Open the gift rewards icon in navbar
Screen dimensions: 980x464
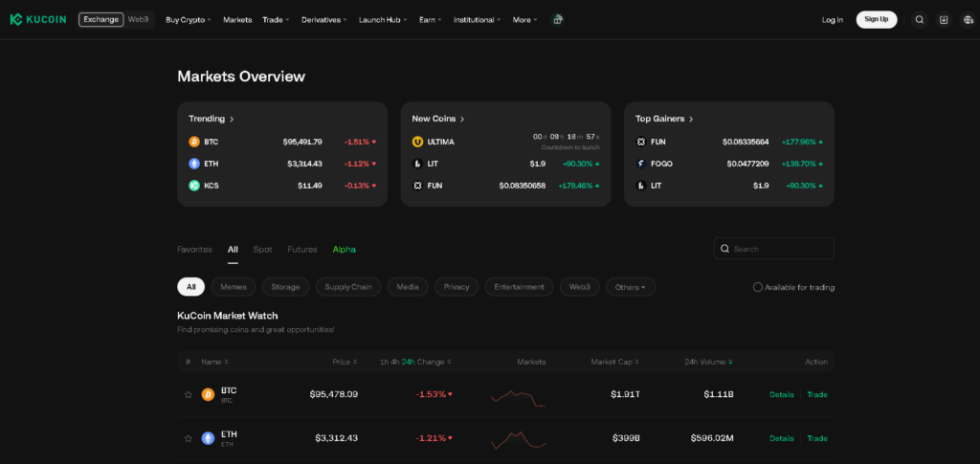coord(557,19)
